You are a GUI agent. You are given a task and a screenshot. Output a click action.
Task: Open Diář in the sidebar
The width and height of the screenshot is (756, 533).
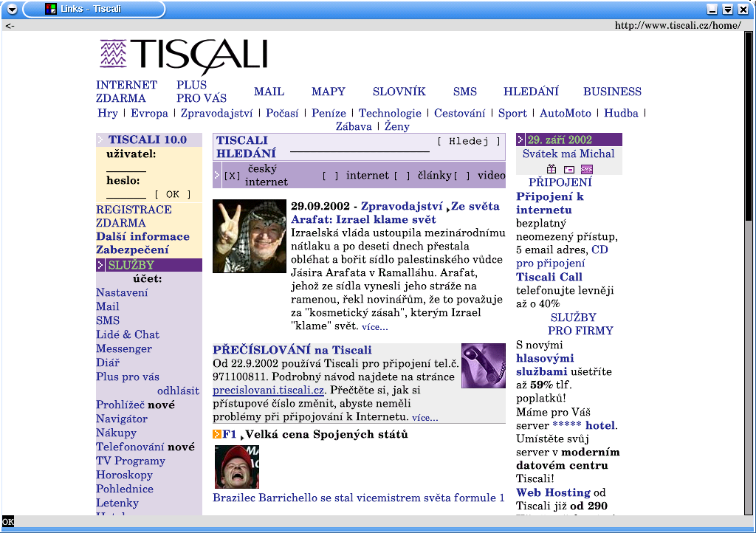[108, 362]
